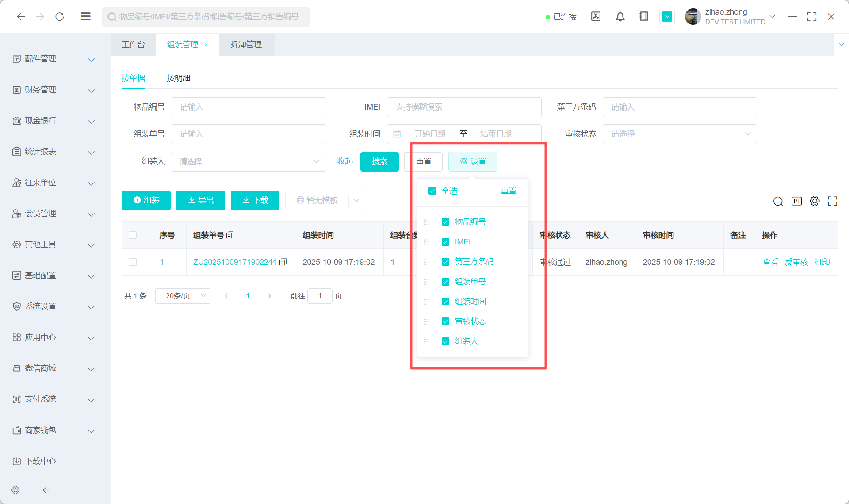This screenshot has width=849, height=504.
Task: Uncheck the 全选 checkbox
Action: [432, 191]
